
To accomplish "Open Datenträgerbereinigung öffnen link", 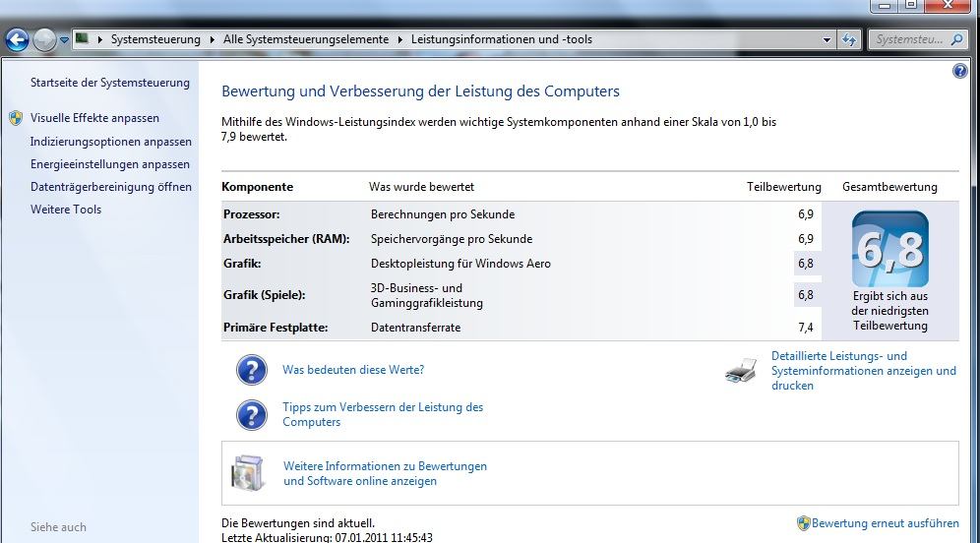I will pos(111,187).
